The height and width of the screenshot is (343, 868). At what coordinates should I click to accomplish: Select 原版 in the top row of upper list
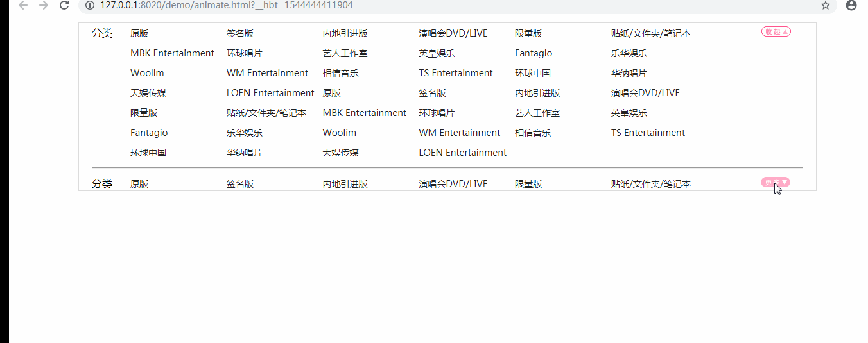(139, 33)
